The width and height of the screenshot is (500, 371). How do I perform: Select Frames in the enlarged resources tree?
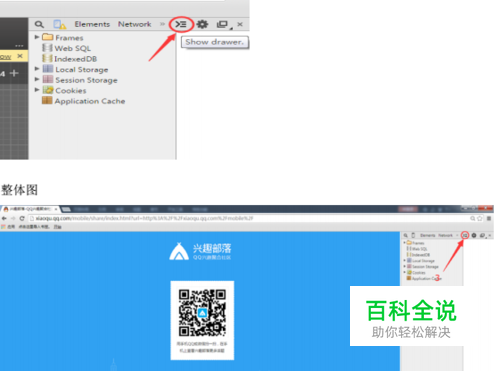[x=69, y=38]
